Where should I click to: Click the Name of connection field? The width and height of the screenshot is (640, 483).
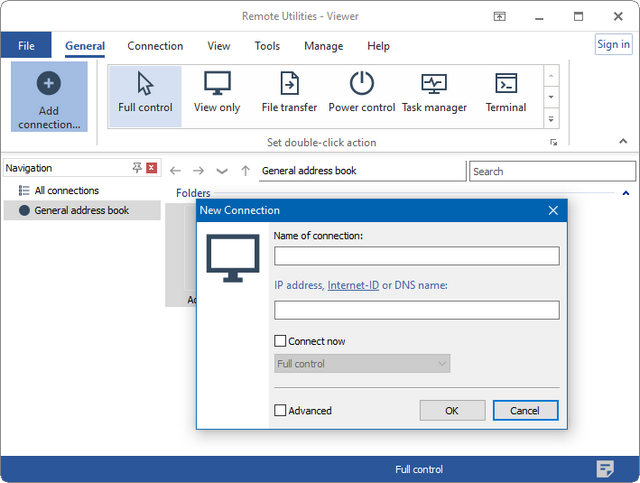click(x=416, y=256)
